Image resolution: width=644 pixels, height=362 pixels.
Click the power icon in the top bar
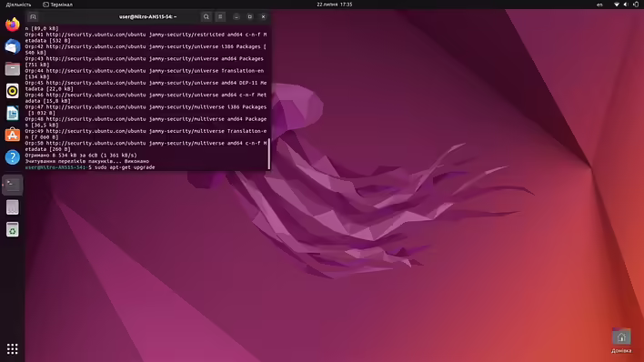pos(636,5)
